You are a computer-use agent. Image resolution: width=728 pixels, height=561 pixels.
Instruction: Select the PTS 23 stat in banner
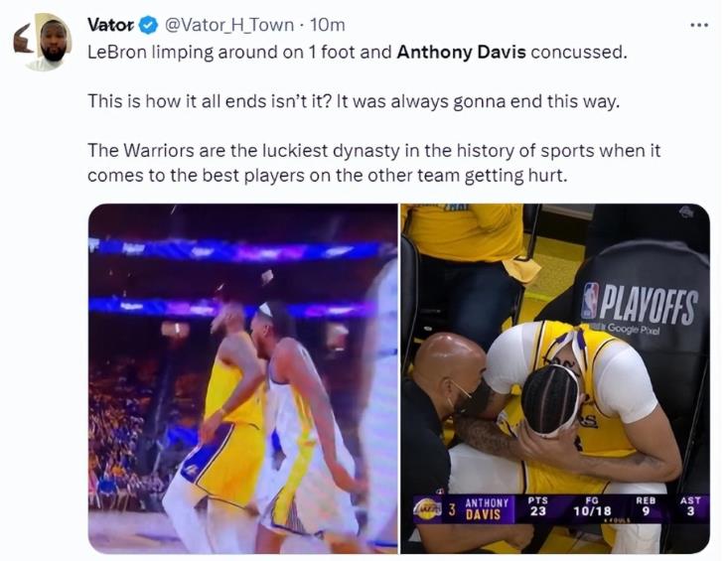537,506
